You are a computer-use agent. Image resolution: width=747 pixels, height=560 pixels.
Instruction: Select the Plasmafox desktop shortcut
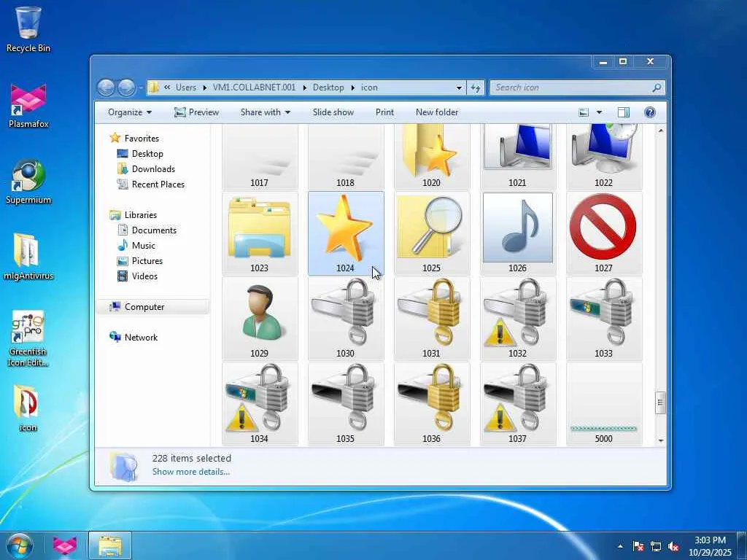click(x=28, y=106)
